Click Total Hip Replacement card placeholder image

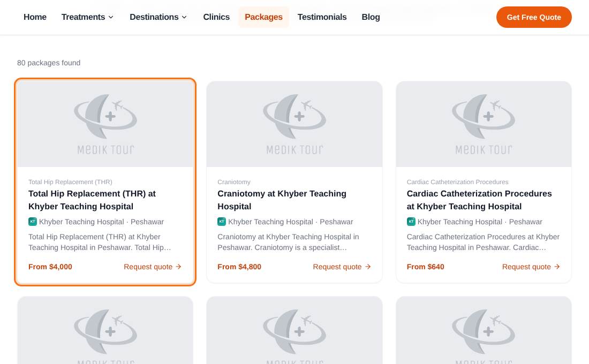pyautogui.click(x=105, y=124)
